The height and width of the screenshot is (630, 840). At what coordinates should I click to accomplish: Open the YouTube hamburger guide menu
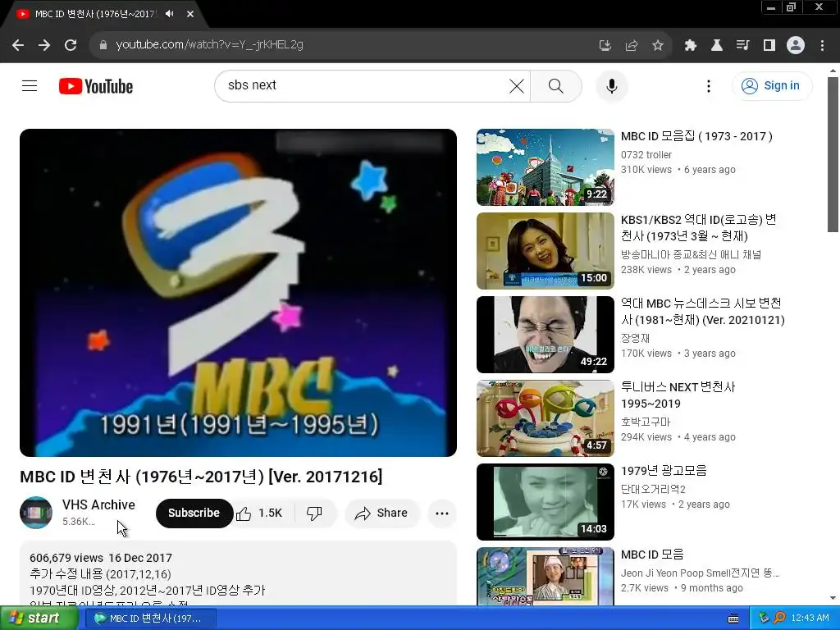tap(30, 85)
